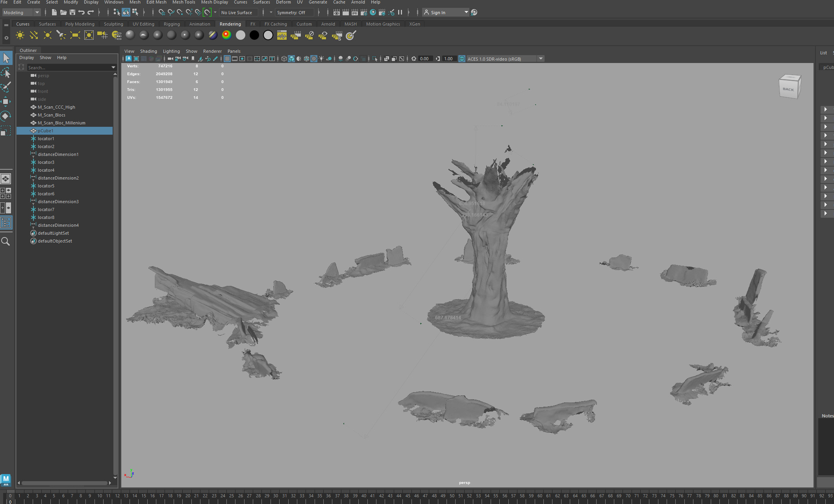834x504 pixels.
Task: Toggle Film Gate in viewport toolbar
Action: [235, 59]
